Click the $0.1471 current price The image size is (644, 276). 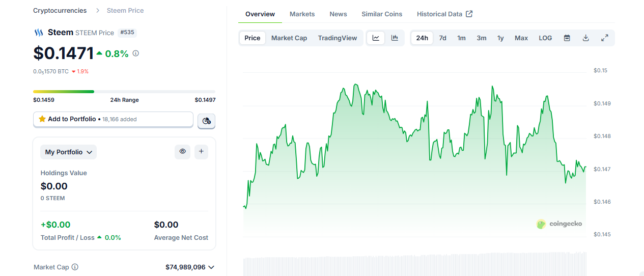tap(64, 53)
